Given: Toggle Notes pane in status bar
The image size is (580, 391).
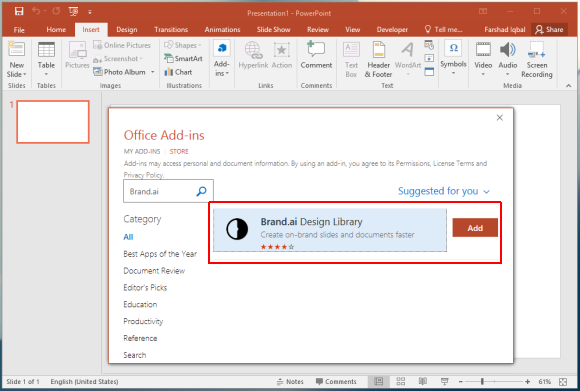Looking at the screenshot, I should point(290,381).
